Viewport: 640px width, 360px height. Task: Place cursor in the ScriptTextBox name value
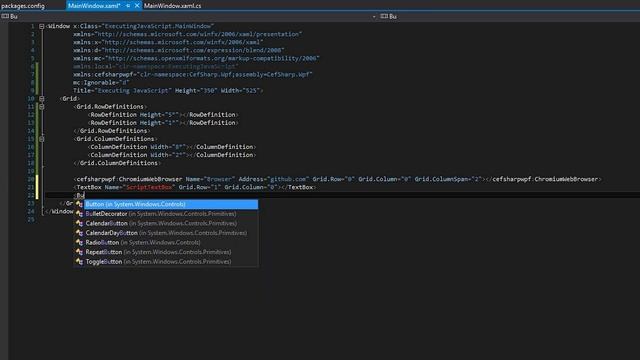tap(149, 187)
